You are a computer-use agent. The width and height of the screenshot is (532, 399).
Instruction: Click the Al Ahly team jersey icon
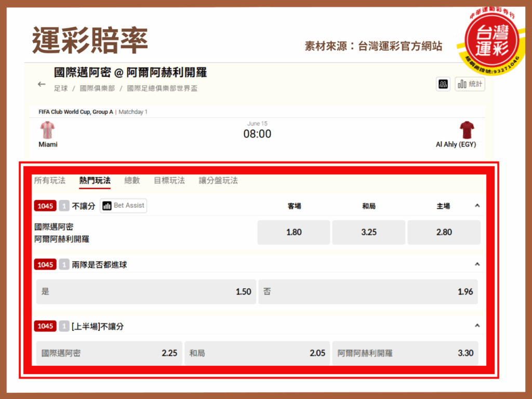467,130
